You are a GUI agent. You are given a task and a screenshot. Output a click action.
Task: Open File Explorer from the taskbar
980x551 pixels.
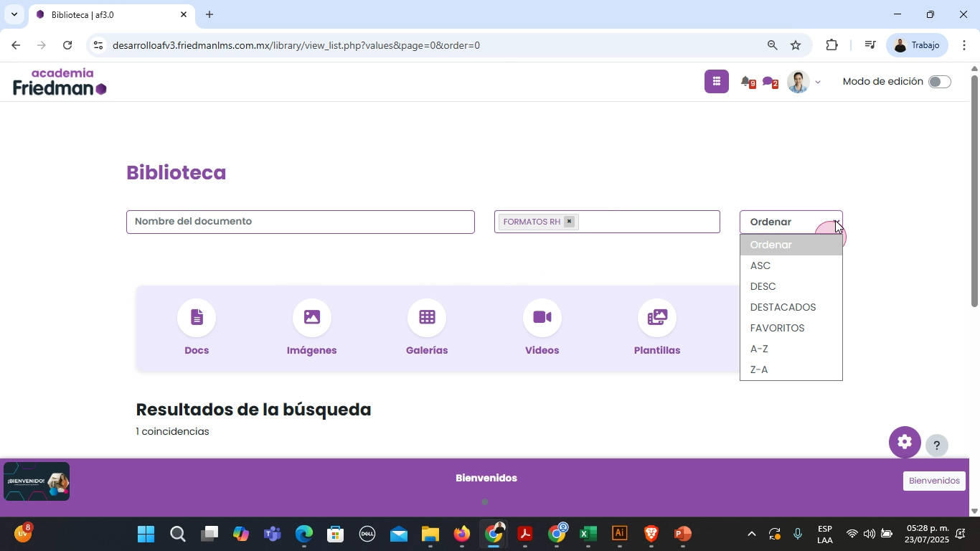point(430,534)
